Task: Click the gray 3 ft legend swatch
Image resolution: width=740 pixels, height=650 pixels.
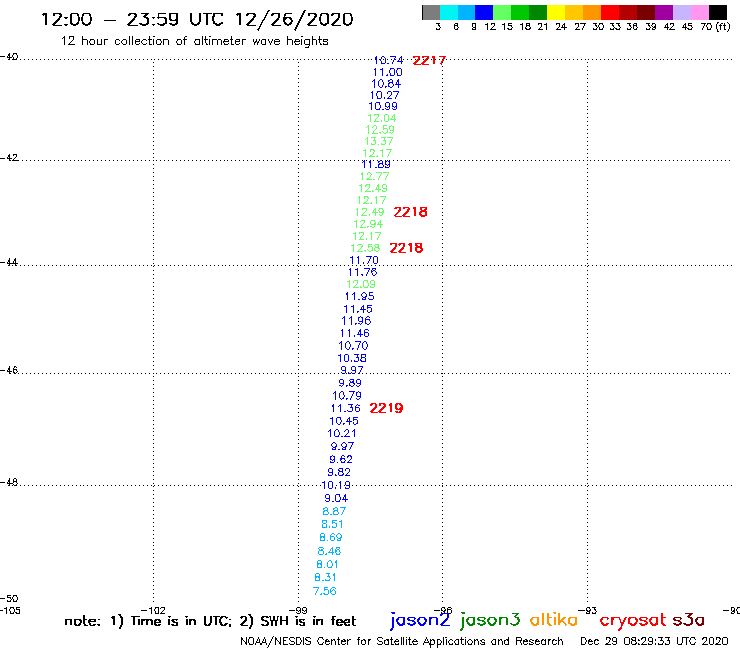Action: tap(431, 12)
